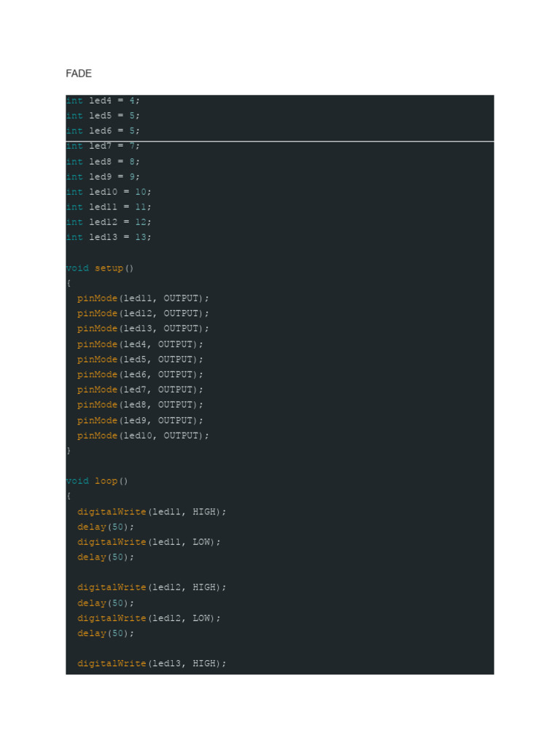Click the "pinMode(led10, OUTPUT);" line
This screenshot has width=560, height=747.
tap(143, 436)
